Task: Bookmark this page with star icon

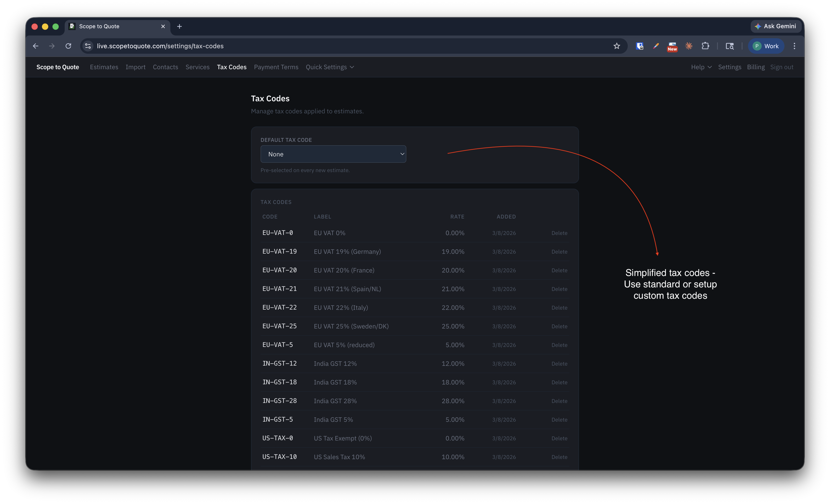Action: pyautogui.click(x=616, y=46)
